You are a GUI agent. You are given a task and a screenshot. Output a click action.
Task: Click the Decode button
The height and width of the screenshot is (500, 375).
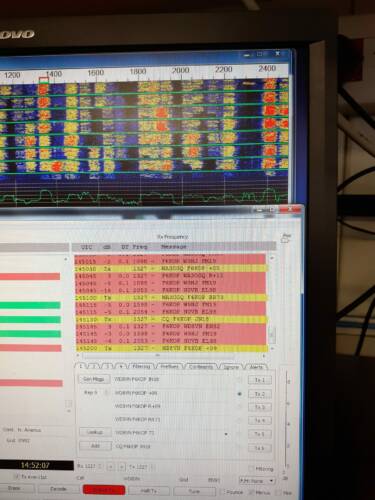point(58,489)
